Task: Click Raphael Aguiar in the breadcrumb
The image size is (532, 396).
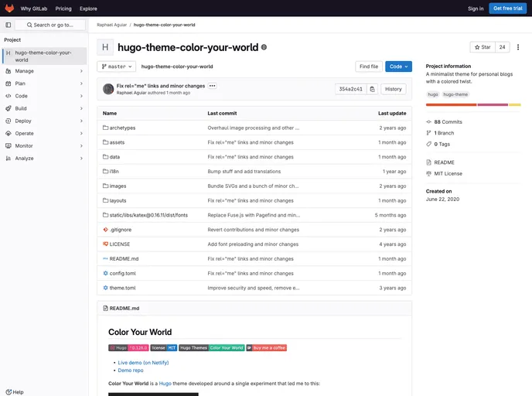Action: coord(111,25)
